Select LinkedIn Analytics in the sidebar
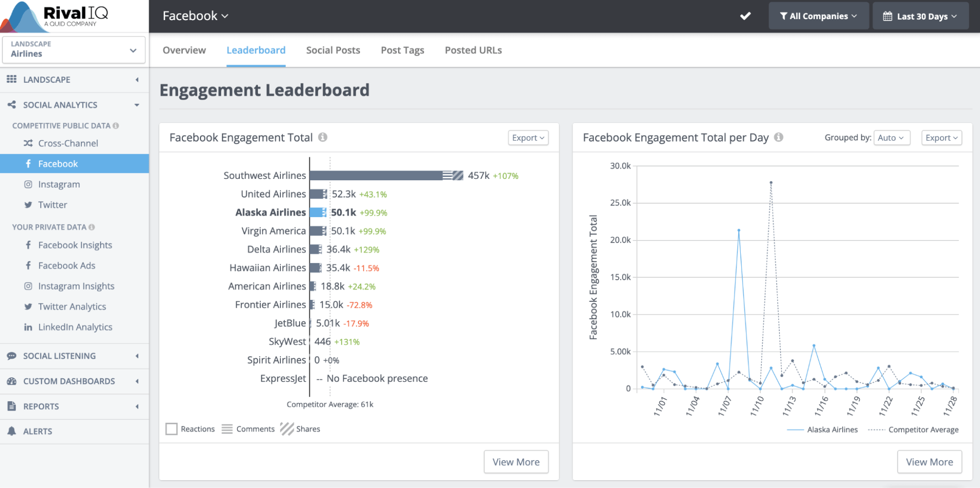 (x=75, y=327)
